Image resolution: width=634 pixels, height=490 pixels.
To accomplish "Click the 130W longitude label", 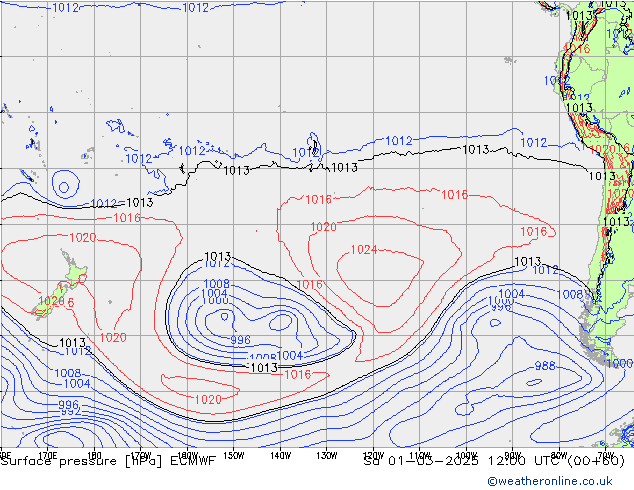I will [327, 455].
